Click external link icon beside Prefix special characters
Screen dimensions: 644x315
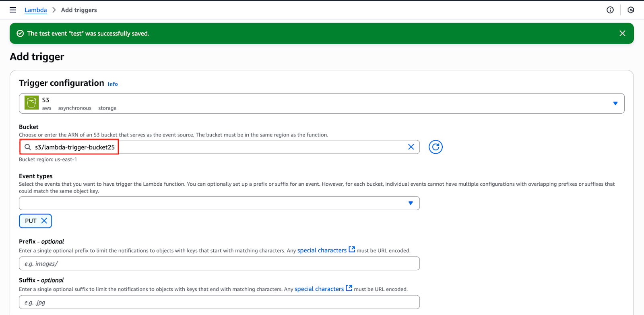click(x=352, y=249)
